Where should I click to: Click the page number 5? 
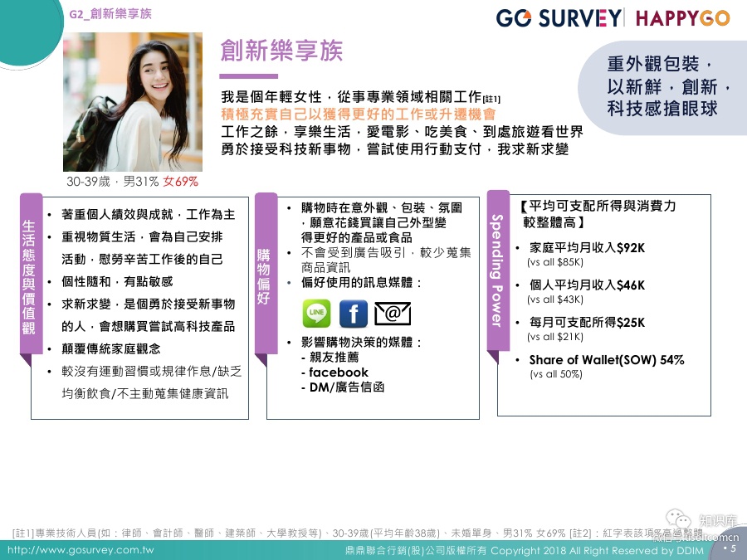(x=733, y=549)
